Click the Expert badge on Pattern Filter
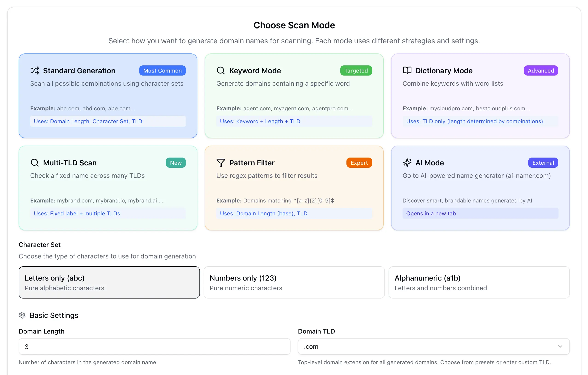The height and width of the screenshot is (375, 588). [x=359, y=163]
